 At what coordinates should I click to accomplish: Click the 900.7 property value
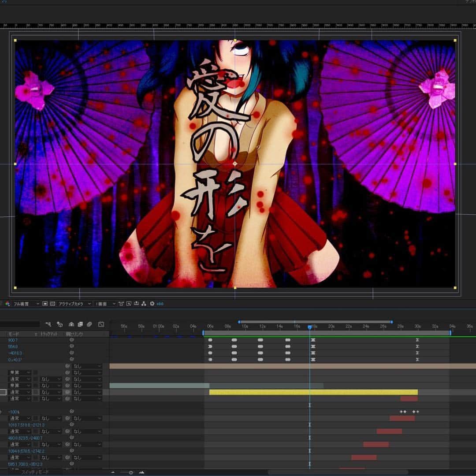click(x=13, y=340)
